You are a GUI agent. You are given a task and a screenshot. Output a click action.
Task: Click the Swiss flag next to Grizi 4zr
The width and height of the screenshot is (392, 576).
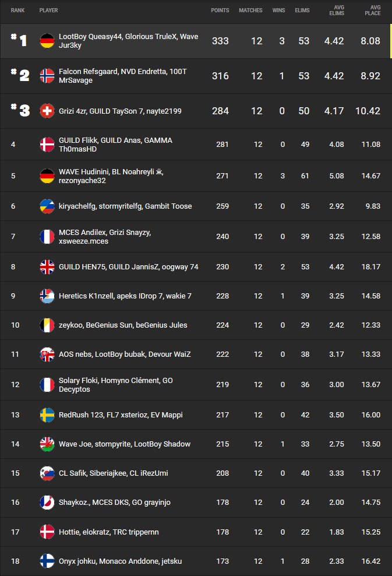(47, 110)
